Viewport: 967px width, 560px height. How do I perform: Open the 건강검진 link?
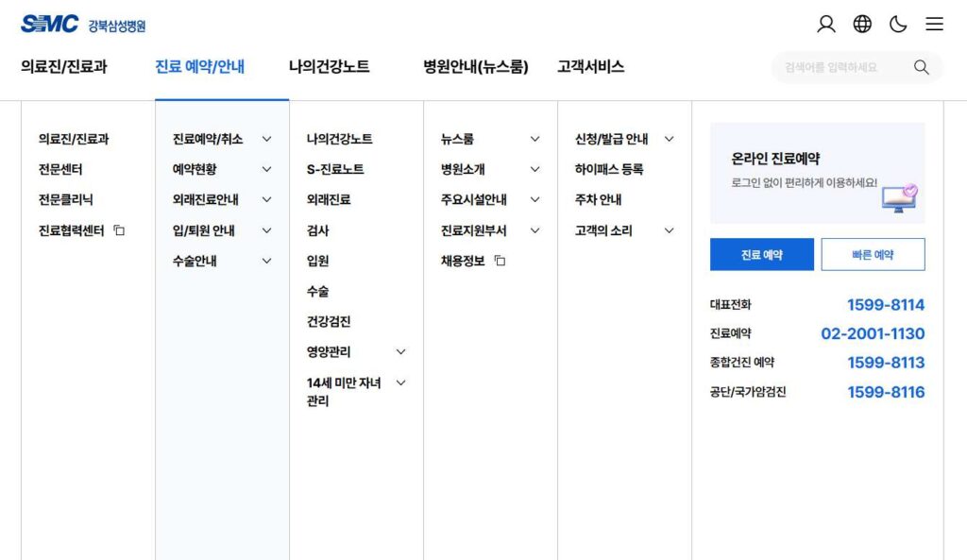329,321
